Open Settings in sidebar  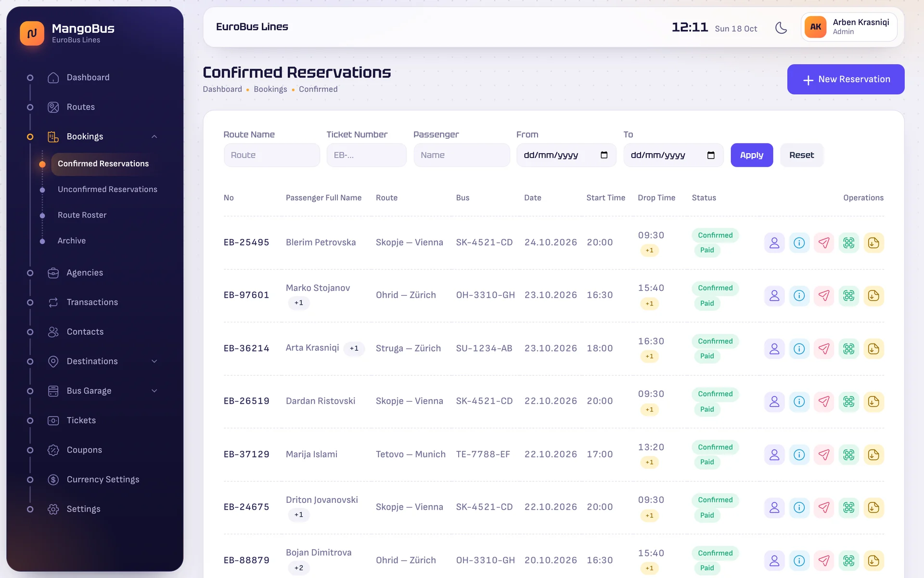[84, 509]
